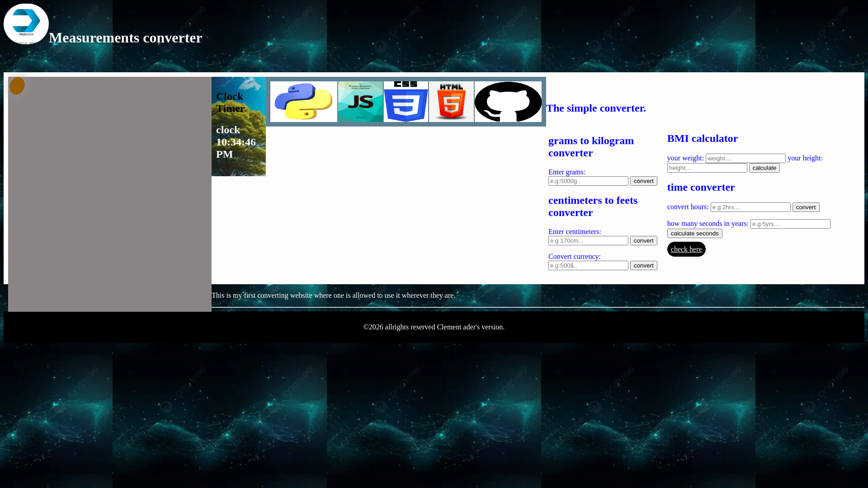Click the calculate seconds button
The height and width of the screenshot is (488, 868).
click(694, 234)
